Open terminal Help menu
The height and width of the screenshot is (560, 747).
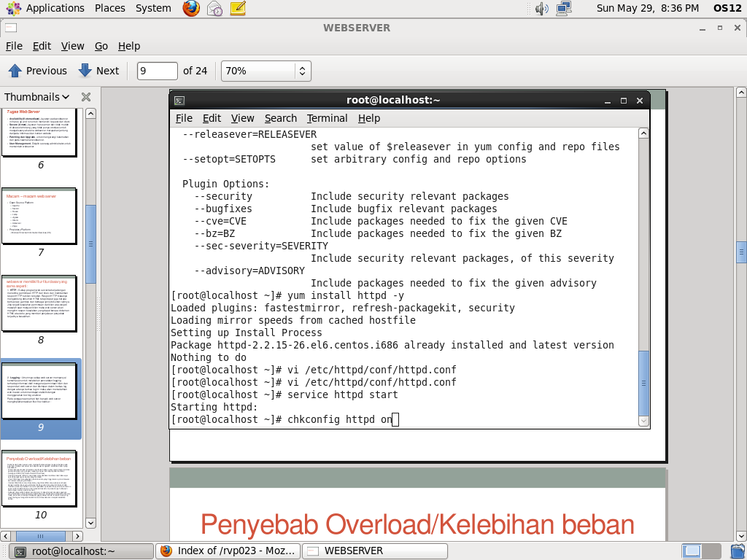[x=368, y=118]
